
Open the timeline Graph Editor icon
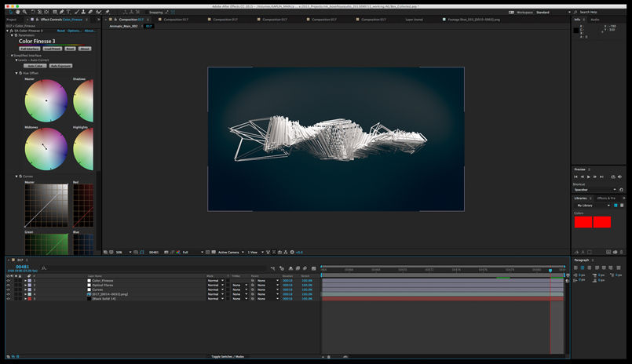pos(313,268)
